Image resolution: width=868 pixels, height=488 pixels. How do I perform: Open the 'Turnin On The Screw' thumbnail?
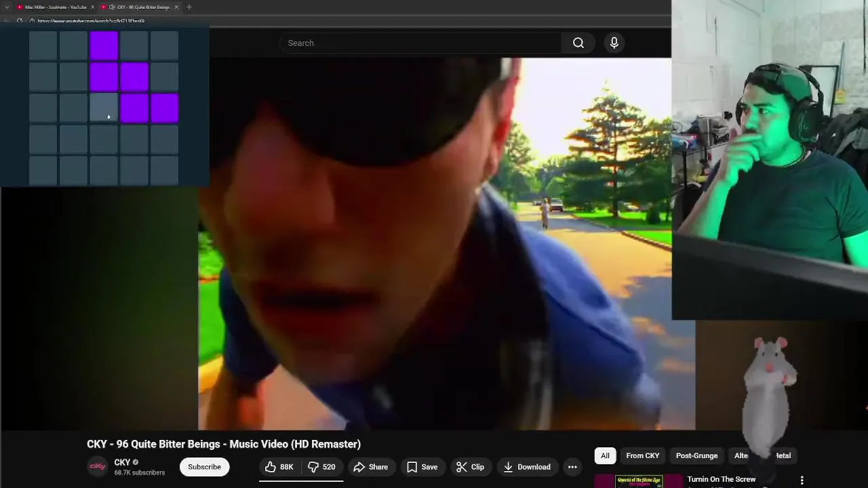pos(639,481)
